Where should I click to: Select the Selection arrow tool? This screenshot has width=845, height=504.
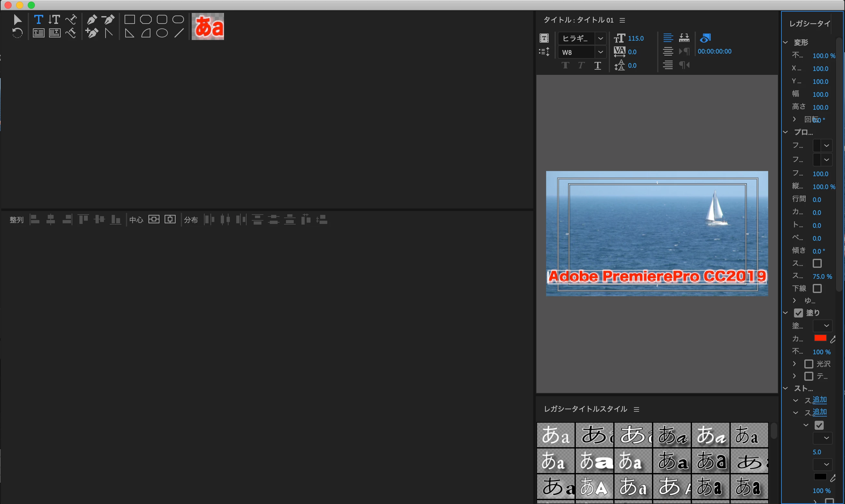[17, 20]
